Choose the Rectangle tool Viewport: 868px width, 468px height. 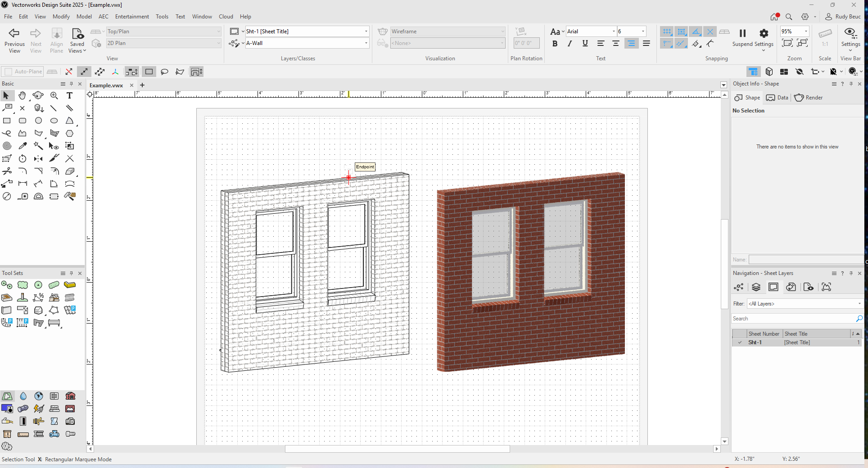point(7,121)
